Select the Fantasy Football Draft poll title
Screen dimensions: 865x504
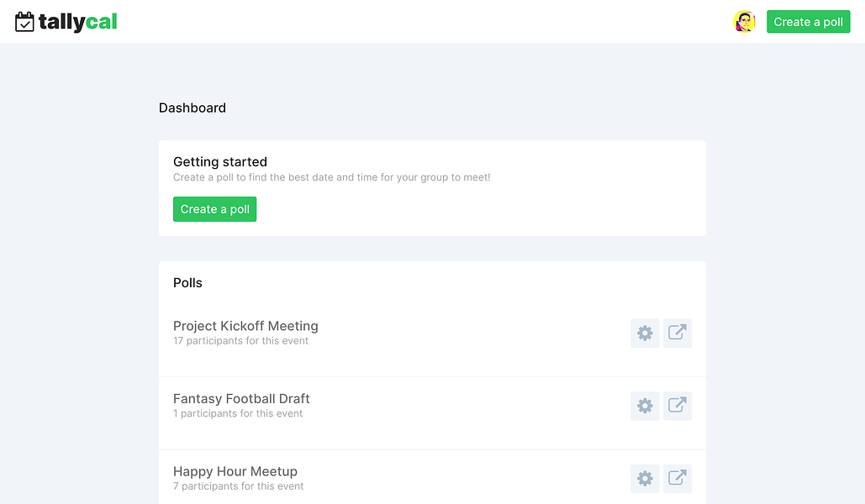click(x=241, y=399)
